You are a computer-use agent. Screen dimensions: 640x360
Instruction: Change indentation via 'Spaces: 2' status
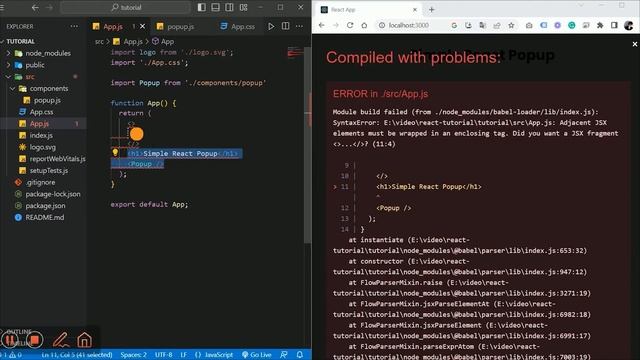pos(133,355)
